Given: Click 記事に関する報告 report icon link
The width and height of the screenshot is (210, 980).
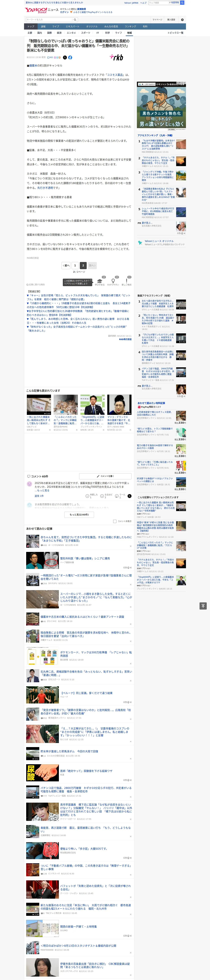Looking at the screenshot, I should [x=35, y=285].
